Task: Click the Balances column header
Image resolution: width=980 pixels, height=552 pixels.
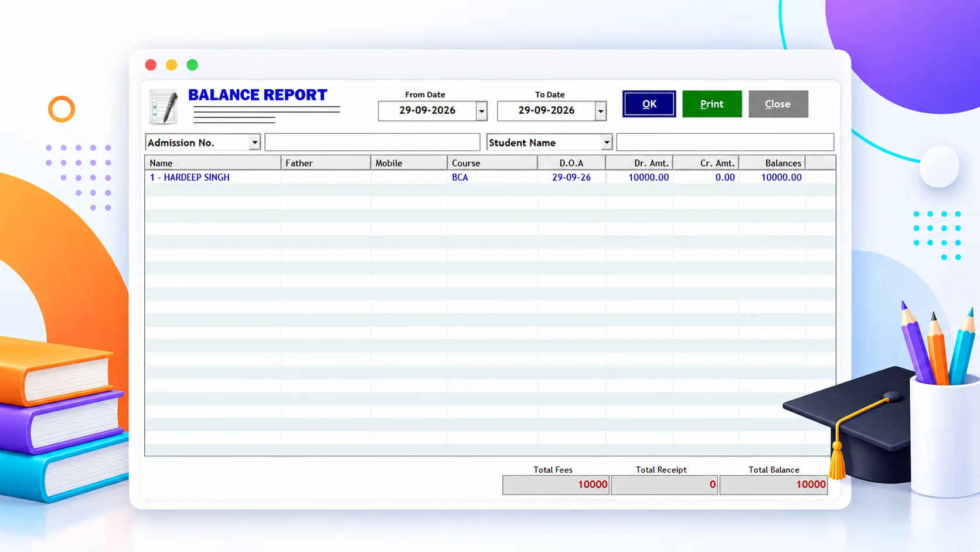Action: click(772, 163)
